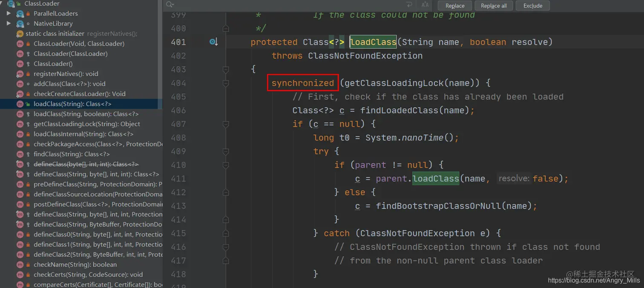
Task: Fold the catch block at line 415
Action: 226,233
